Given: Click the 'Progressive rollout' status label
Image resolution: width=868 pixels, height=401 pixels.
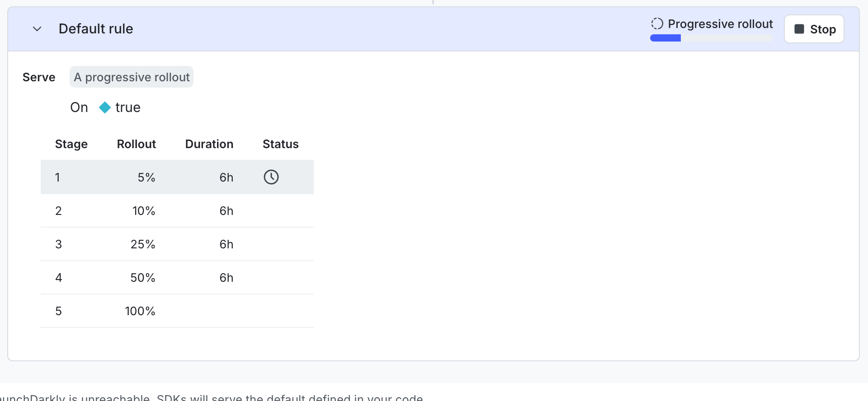Looking at the screenshot, I should [x=720, y=24].
